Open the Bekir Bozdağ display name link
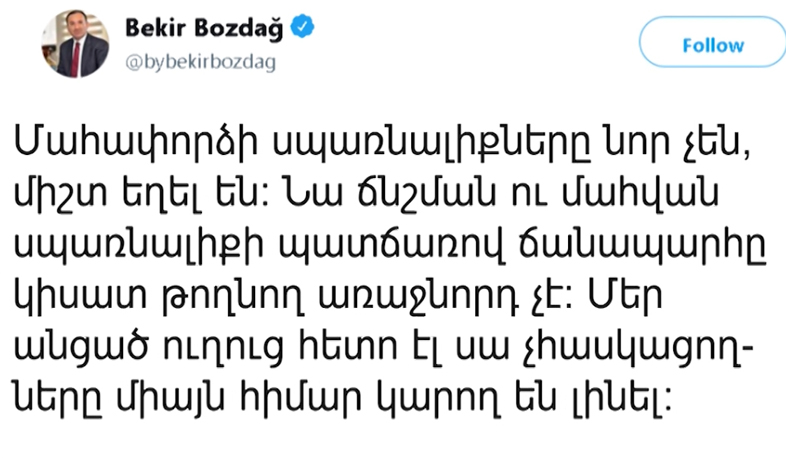The width and height of the screenshot is (786, 458). 206,30
